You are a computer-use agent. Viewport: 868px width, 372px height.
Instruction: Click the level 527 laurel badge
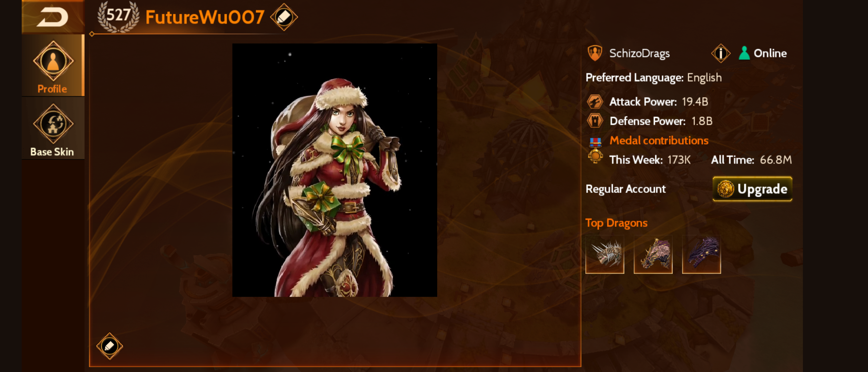point(118,17)
